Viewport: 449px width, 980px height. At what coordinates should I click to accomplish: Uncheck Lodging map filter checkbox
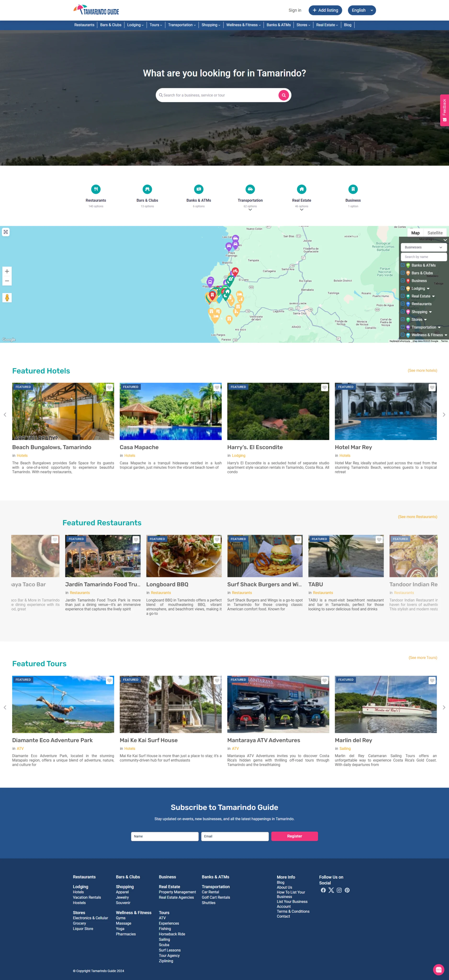coord(403,288)
